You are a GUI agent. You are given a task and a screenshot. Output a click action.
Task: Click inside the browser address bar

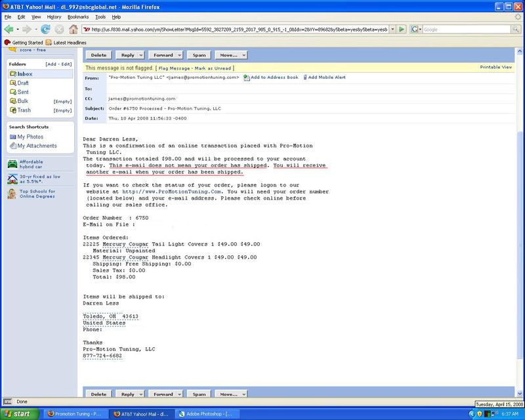(x=239, y=30)
